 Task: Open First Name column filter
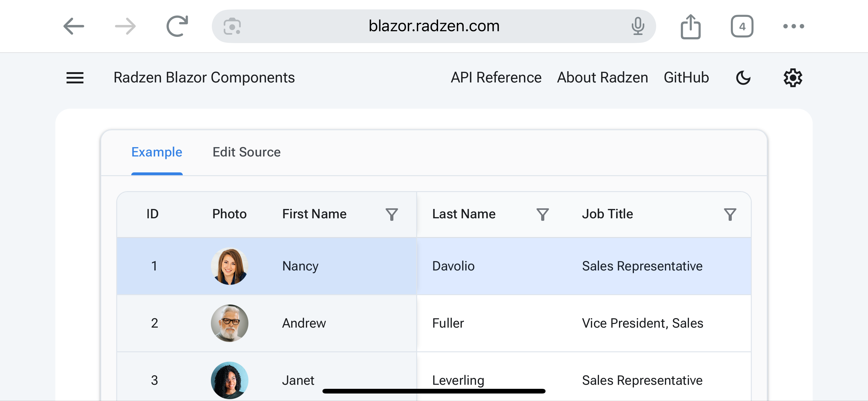(392, 214)
